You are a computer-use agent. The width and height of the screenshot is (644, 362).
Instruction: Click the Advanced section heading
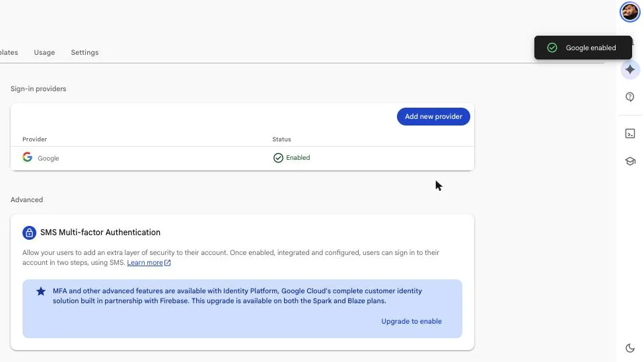[x=26, y=199]
